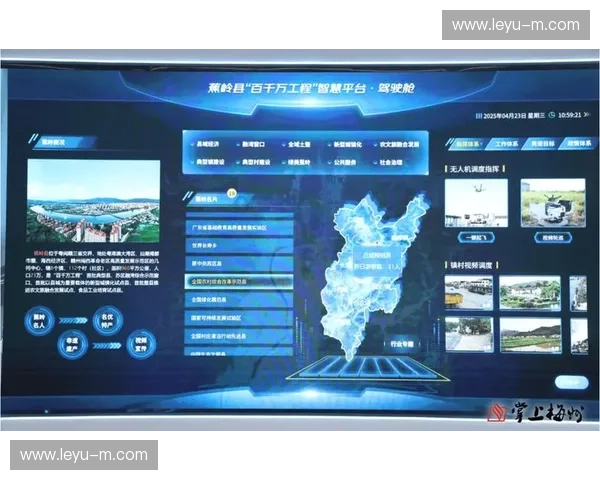Click the 蕉岭 city aerial photo

click(94, 201)
